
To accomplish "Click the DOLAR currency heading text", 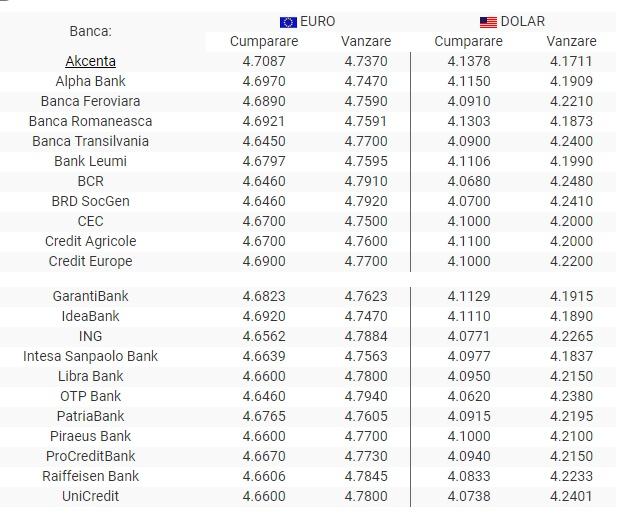I will 523,21.
